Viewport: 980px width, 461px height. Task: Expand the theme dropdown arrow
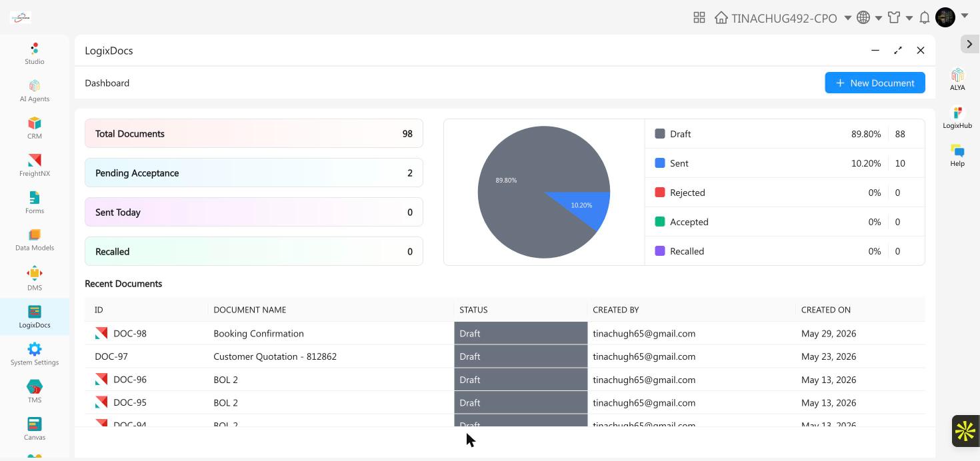909,18
